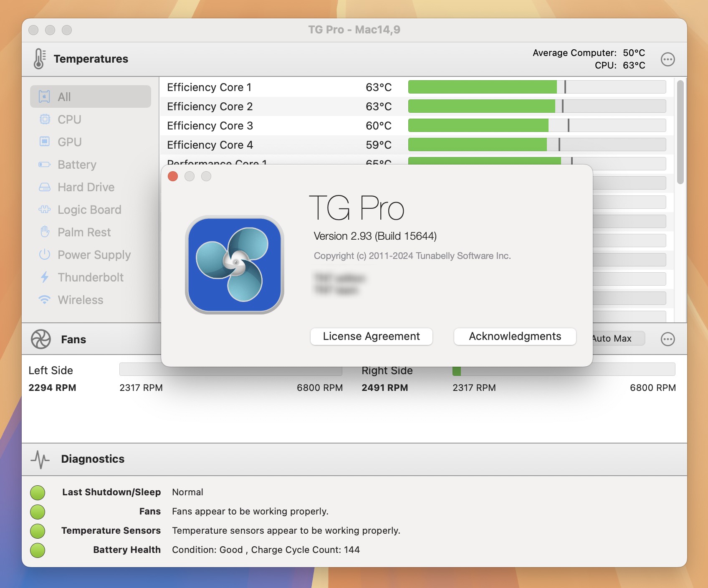708x588 pixels.
Task: Click the CPU chip icon in sidebar
Action: [44, 119]
